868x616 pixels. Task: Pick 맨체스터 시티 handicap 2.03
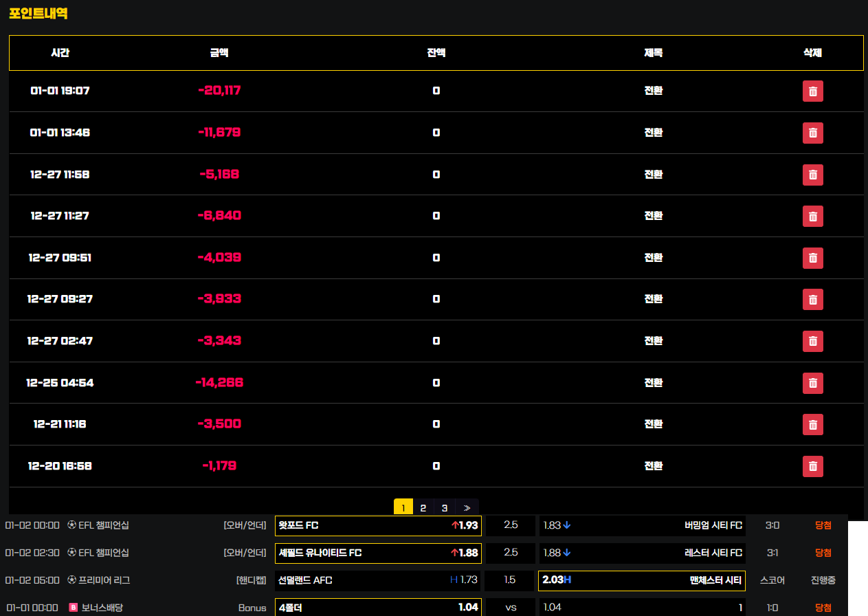pos(641,580)
